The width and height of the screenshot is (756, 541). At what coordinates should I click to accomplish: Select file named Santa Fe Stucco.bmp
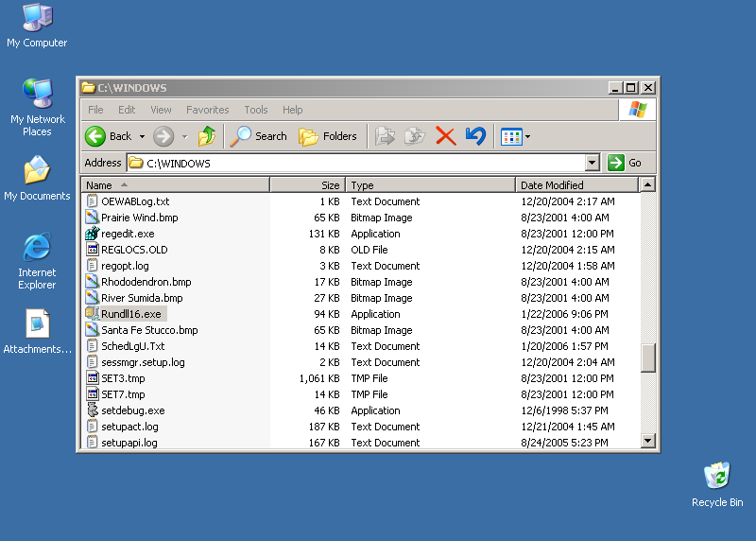(x=149, y=330)
